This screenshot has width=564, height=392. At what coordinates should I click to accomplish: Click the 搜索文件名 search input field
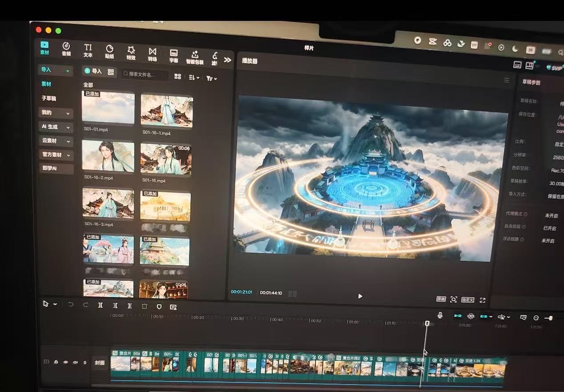point(145,74)
